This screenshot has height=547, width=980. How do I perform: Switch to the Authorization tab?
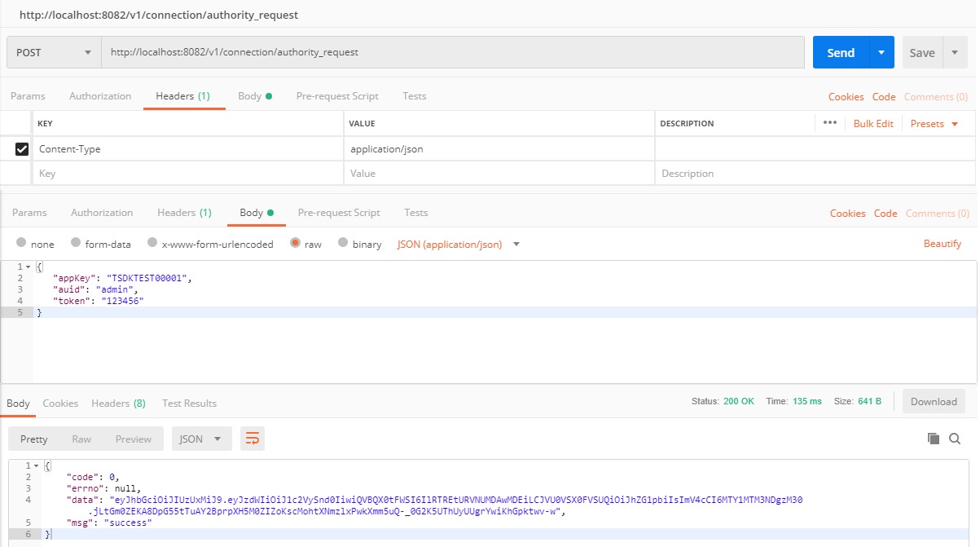pos(100,96)
